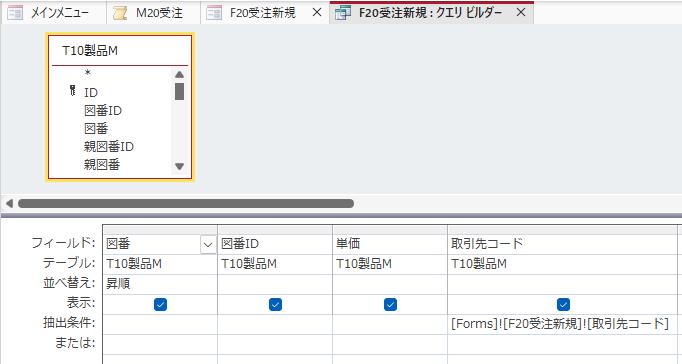The width and height of the screenshot is (682, 364).
Task: Select the asterisk all-fields entry in T10製品M
Action: [x=88, y=74]
